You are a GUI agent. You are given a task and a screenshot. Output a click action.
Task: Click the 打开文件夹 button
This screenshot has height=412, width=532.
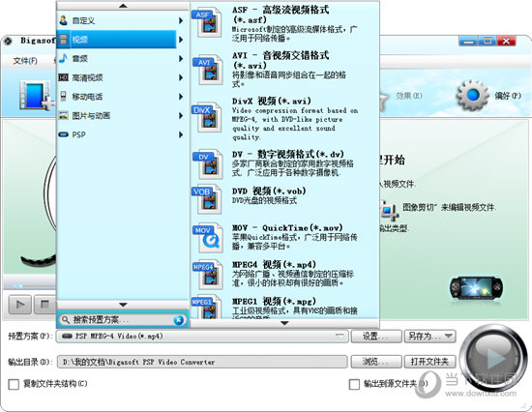[429, 362]
